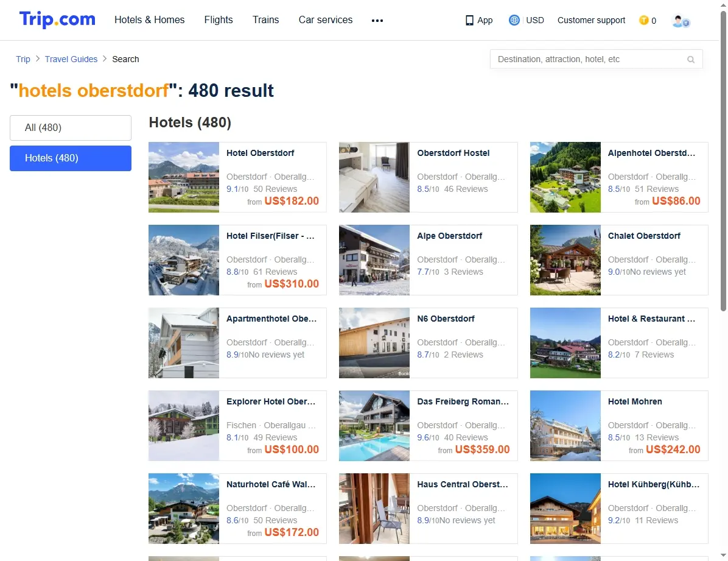Click the 13 Reviews text
This screenshot has width=728, height=561.
[657, 437]
